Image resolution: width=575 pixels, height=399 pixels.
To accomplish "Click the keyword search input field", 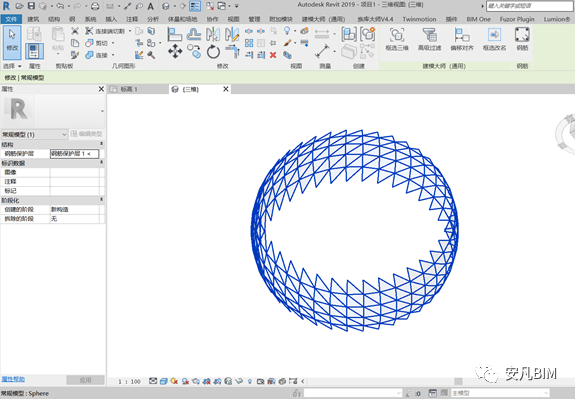I will (530, 6).
